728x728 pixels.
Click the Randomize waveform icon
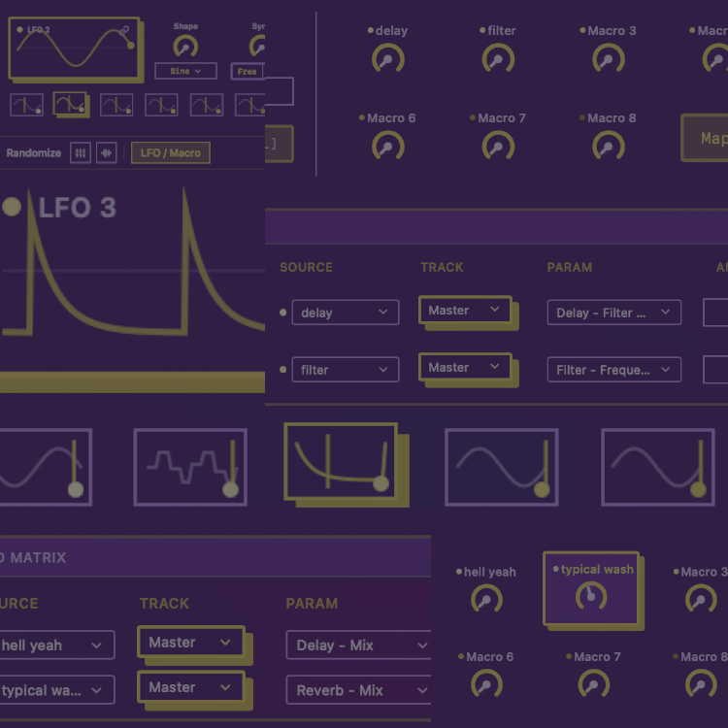[107, 152]
